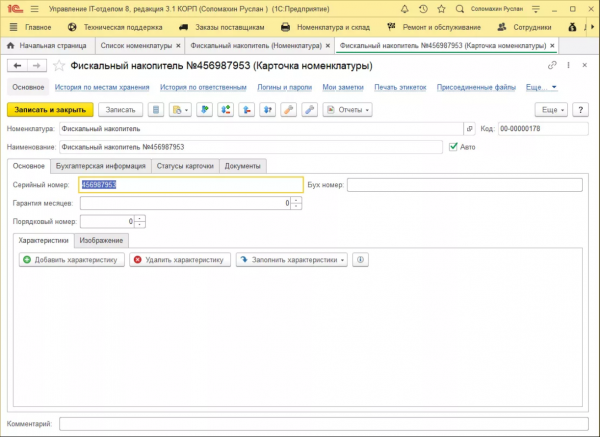The width and height of the screenshot is (600, 437).
Task: Open the create-based-on dropdown with clock document icon
Action: (180, 110)
